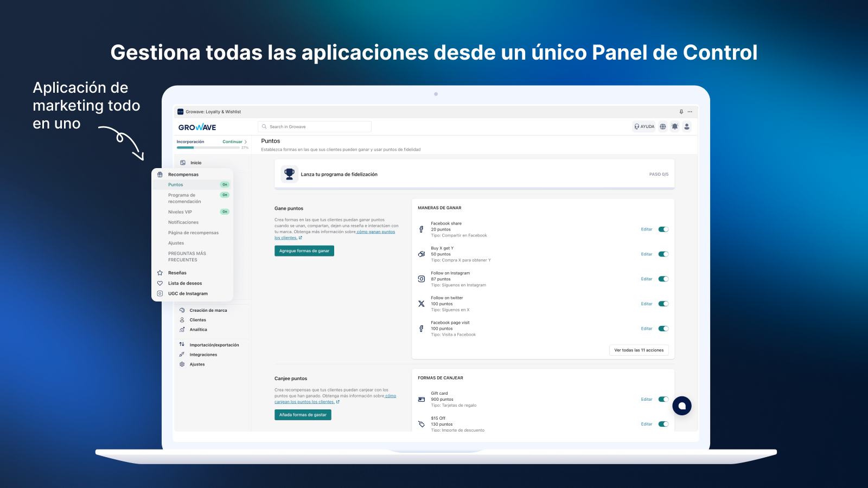Screen dimensions: 868x488
Task: Toggle the Gift card redemption switch
Action: [663, 400]
